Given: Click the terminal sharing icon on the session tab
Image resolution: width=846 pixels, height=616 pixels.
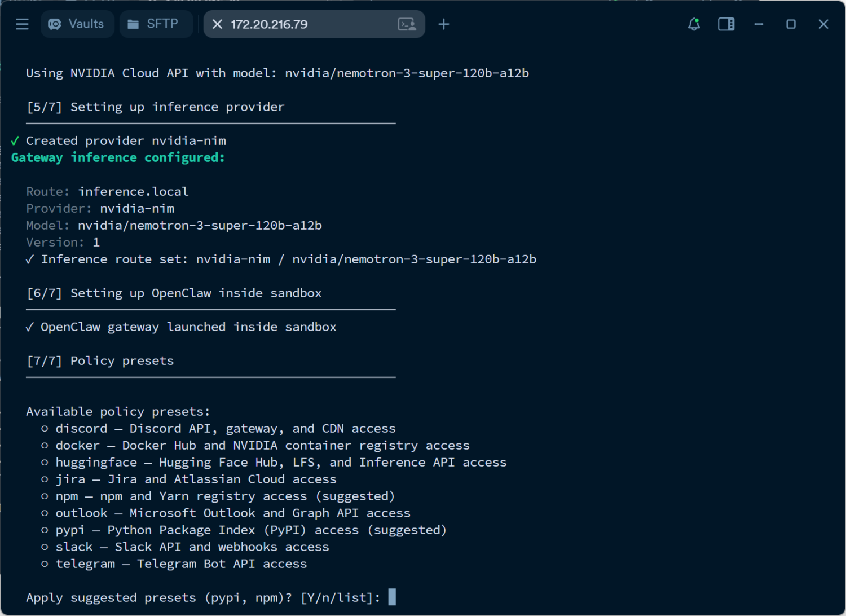Looking at the screenshot, I should (407, 24).
